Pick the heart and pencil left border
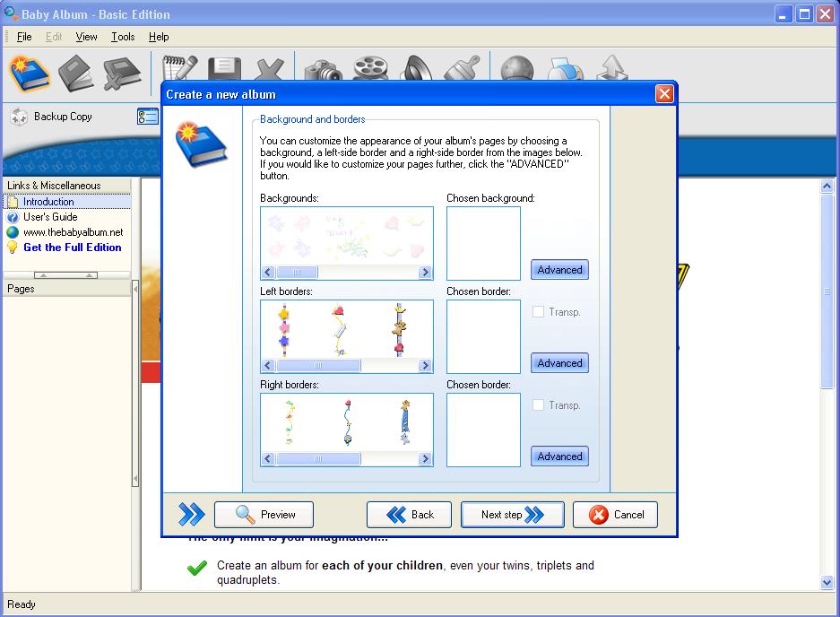Viewport: 840px width, 617px height. 339,330
